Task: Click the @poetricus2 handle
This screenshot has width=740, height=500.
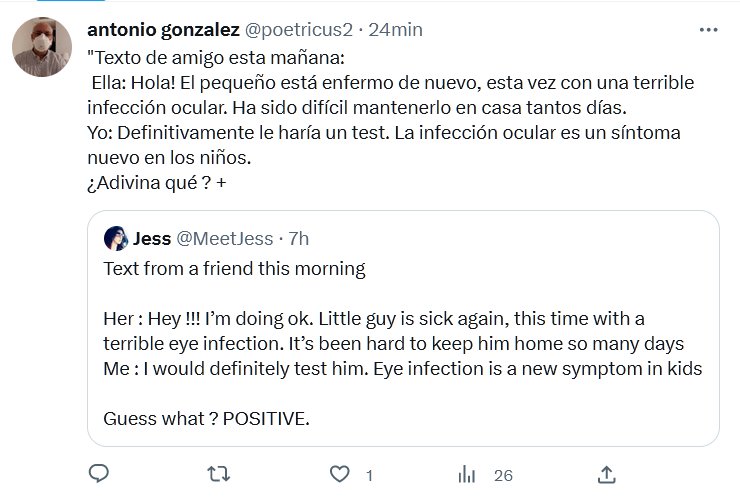Action: coord(300,29)
